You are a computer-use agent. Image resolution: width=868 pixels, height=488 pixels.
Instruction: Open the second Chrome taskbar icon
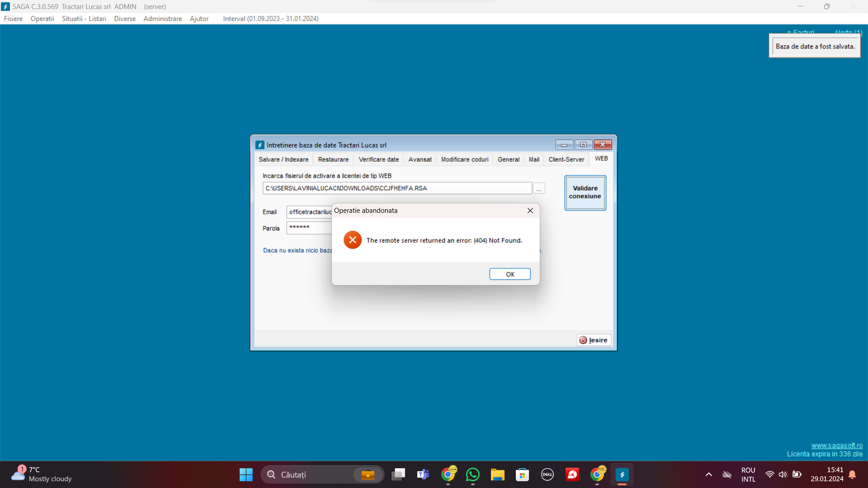(597, 474)
